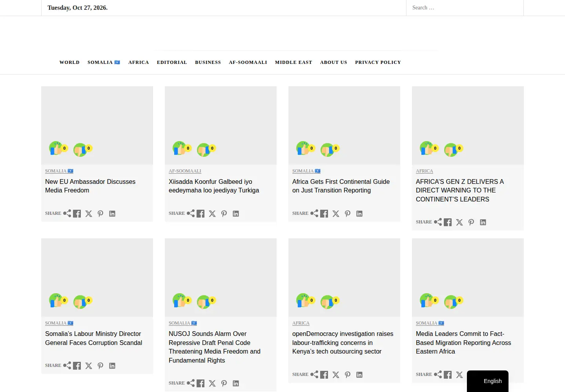This screenshot has height=392, width=565.
Task: Share Africa Gets First Guide article on Facebook
Action: (x=324, y=214)
